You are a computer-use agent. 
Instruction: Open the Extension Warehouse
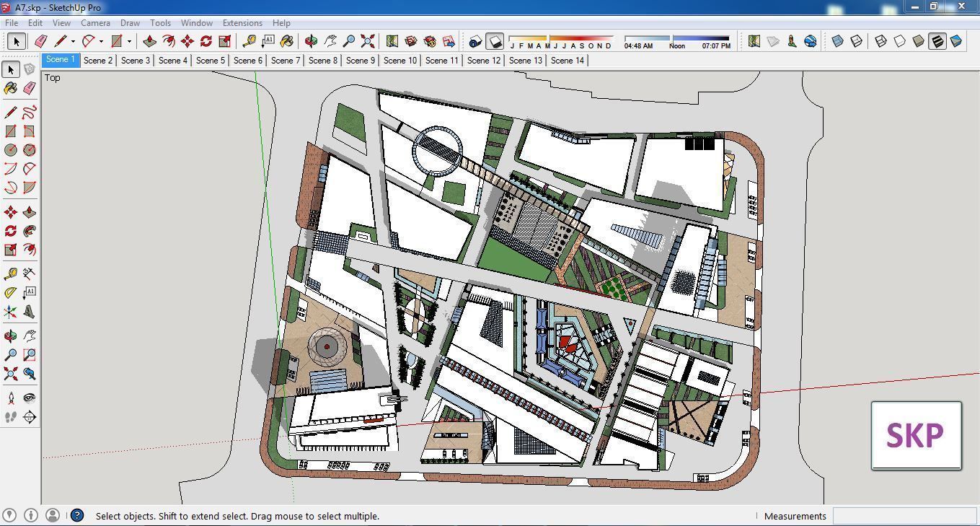(430, 41)
